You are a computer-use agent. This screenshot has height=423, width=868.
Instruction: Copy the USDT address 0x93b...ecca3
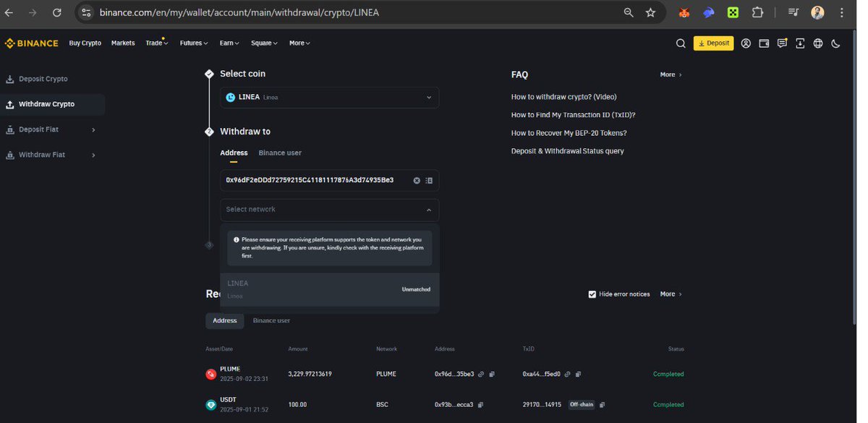coord(480,405)
